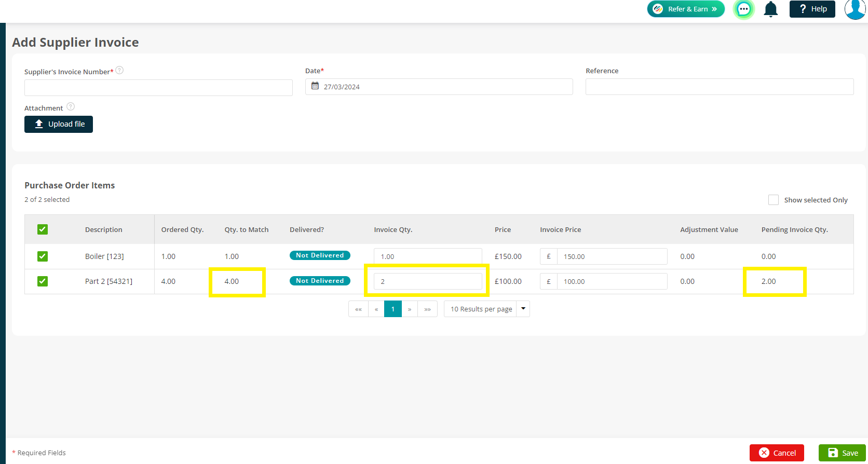Click the Boiler Invoice Qty. field
The height and width of the screenshot is (464, 868).
(428, 256)
